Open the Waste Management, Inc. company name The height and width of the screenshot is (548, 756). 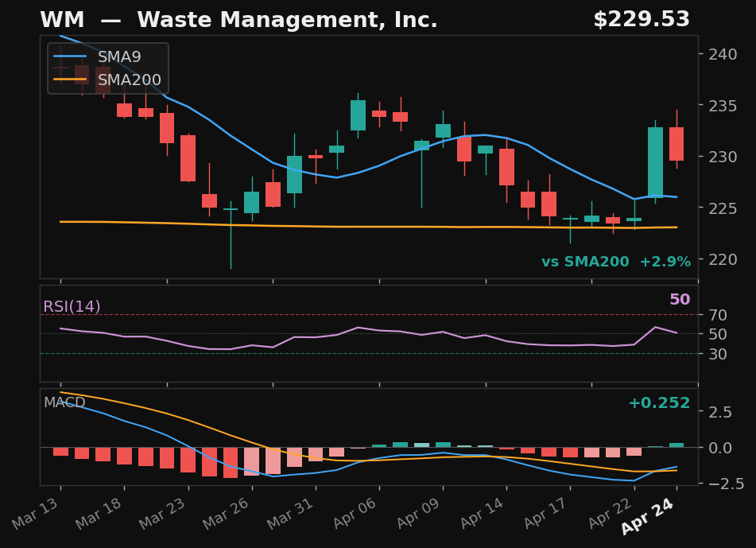click(288, 19)
